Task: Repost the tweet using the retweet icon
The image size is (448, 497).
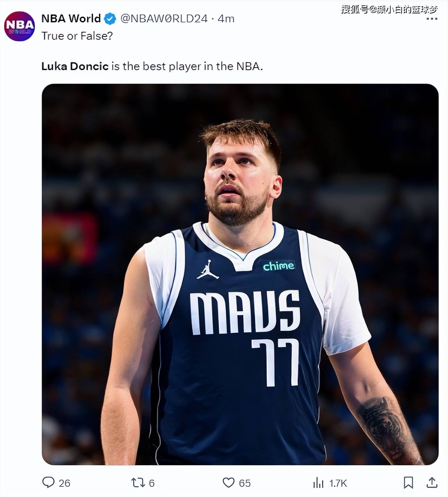Action: click(138, 483)
